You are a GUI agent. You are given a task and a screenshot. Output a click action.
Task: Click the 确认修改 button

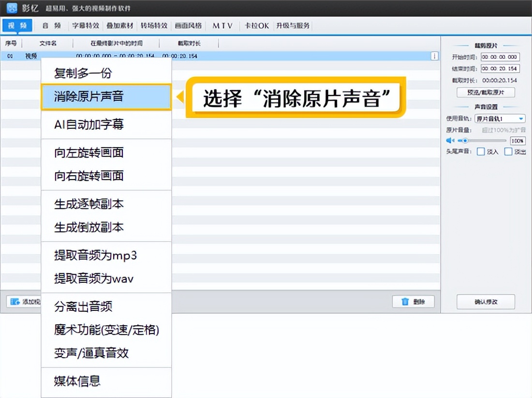click(x=486, y=302)
